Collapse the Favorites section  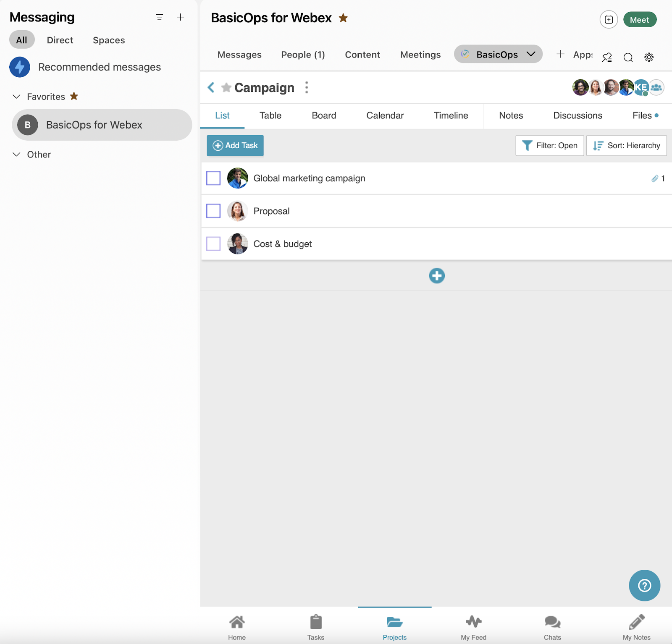pyautogui.click(x=16, y=97)
